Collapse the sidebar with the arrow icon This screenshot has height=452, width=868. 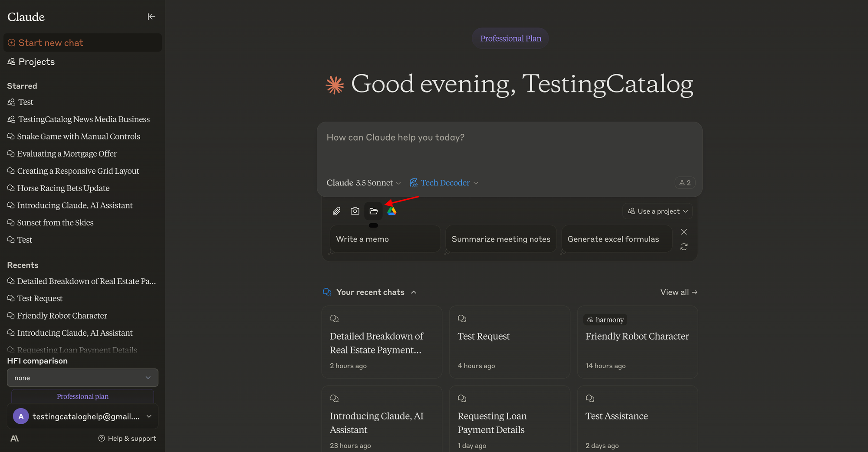click(151, 16)
